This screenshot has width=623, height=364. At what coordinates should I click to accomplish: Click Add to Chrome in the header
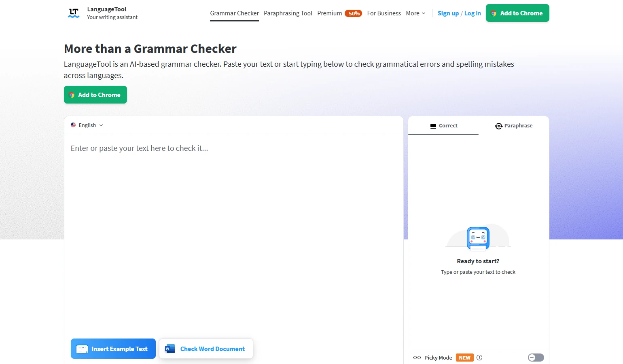pos(517,13)
